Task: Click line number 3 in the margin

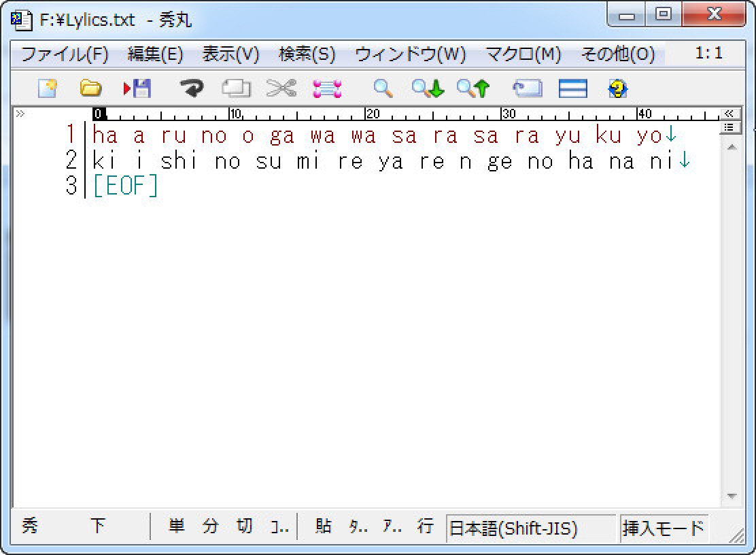Action: [x=71, y=186]
